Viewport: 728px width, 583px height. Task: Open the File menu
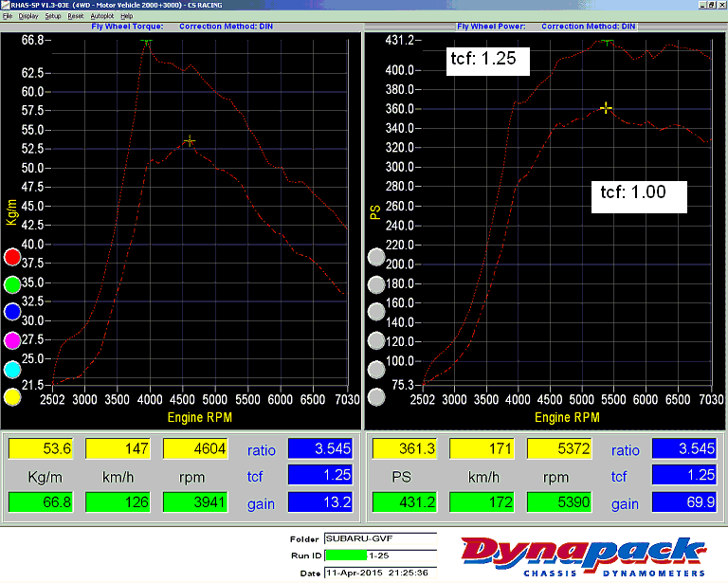point(7,16)
